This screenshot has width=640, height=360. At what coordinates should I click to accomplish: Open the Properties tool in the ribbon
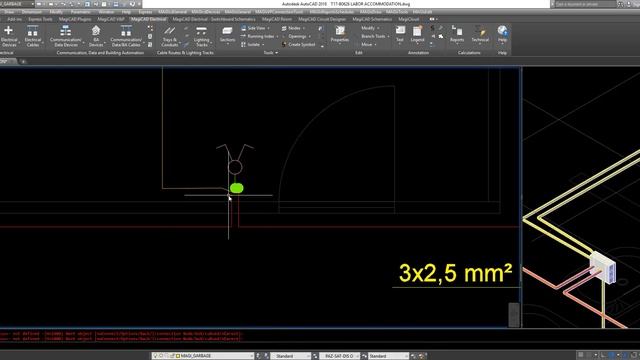tap(340, 34)
